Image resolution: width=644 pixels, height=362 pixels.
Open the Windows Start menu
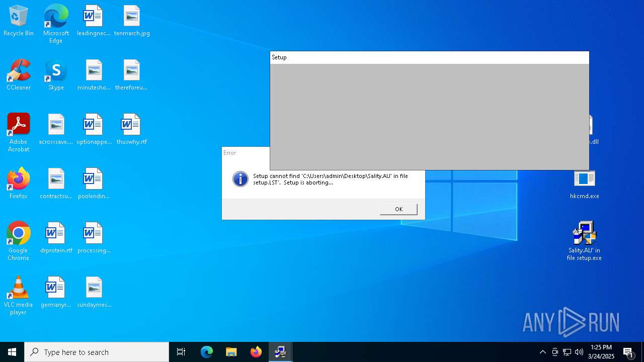[x=12, y=352]
